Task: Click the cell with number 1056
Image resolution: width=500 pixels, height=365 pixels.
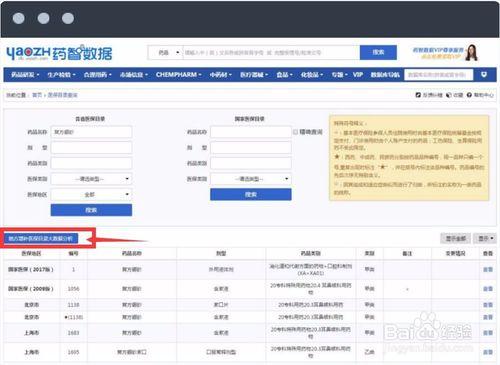Action: [x=73, y=289]
